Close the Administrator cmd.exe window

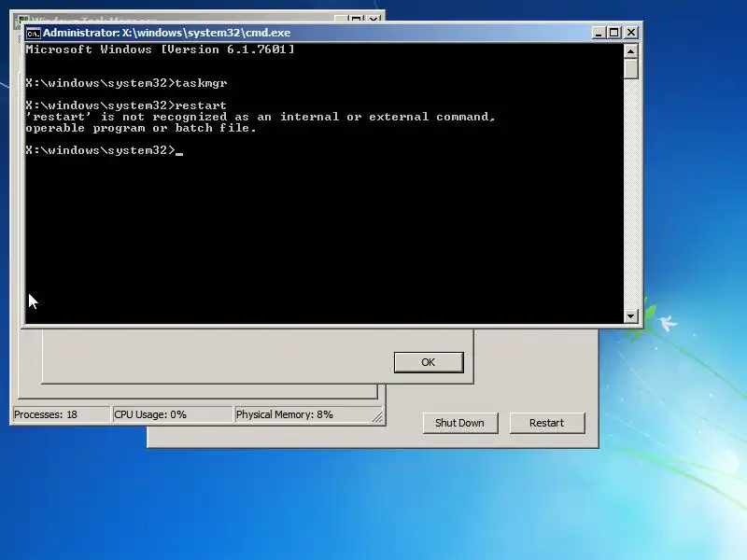[x=631, y=33]
